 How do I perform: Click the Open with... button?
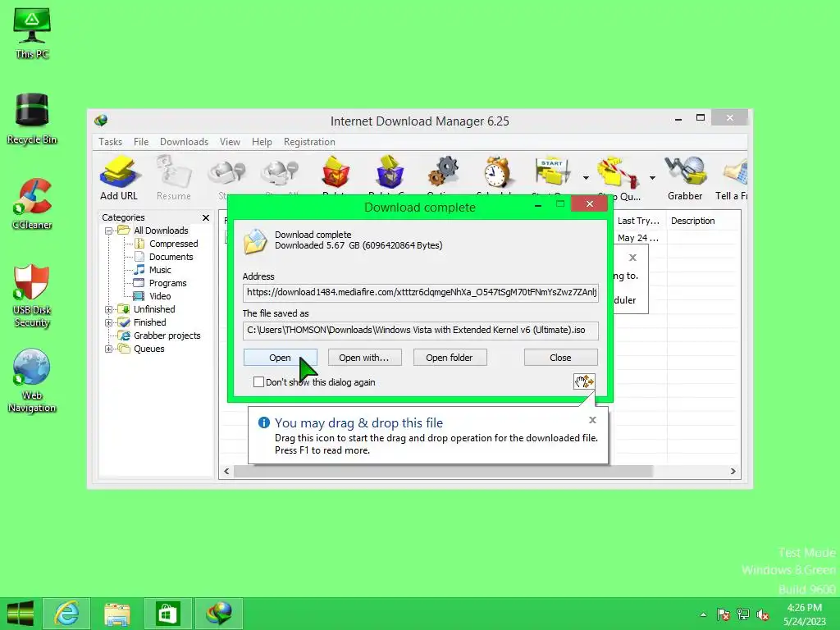tap(364, 358)
